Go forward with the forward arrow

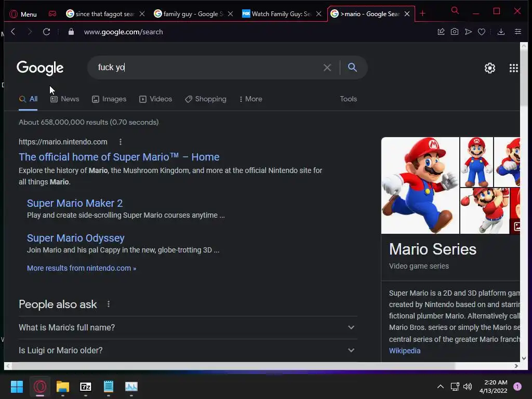(30, 32)
